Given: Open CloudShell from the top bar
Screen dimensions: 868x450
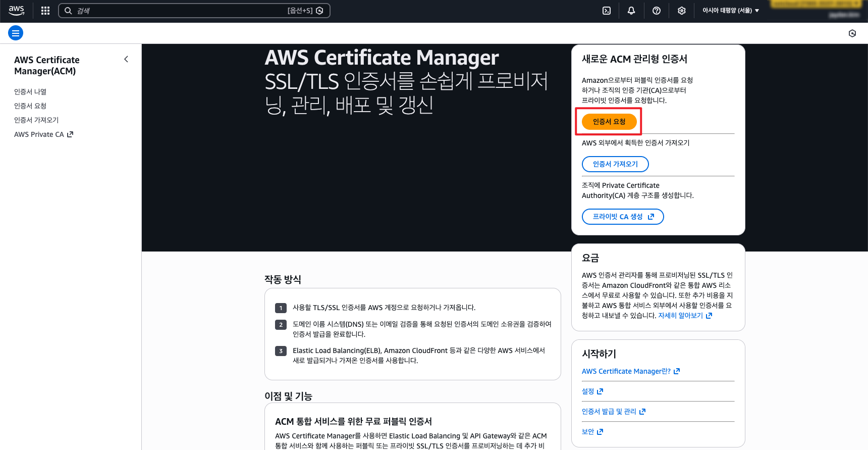Looking at the screenshot, I should (607, 11).
